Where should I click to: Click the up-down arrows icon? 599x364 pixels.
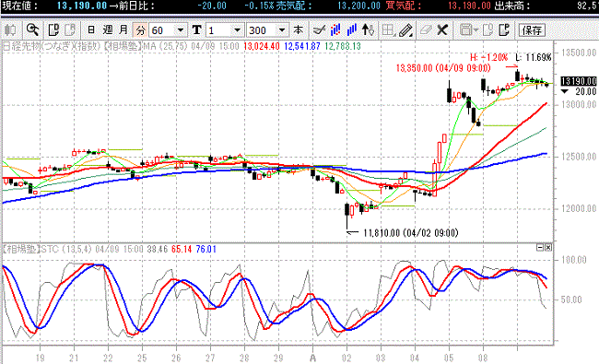click(x=368, y=29)
